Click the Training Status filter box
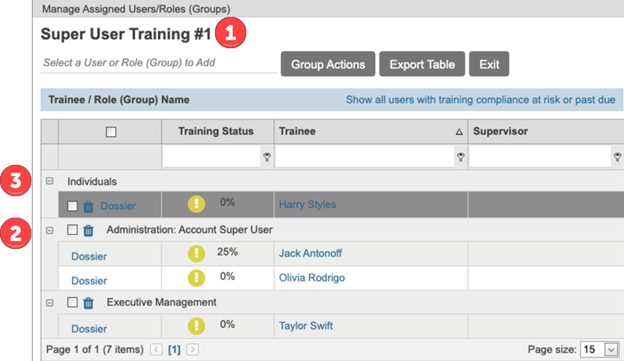The height and width of the screenshot is (361, 624). pyautogui.click(x=212, y=157)
